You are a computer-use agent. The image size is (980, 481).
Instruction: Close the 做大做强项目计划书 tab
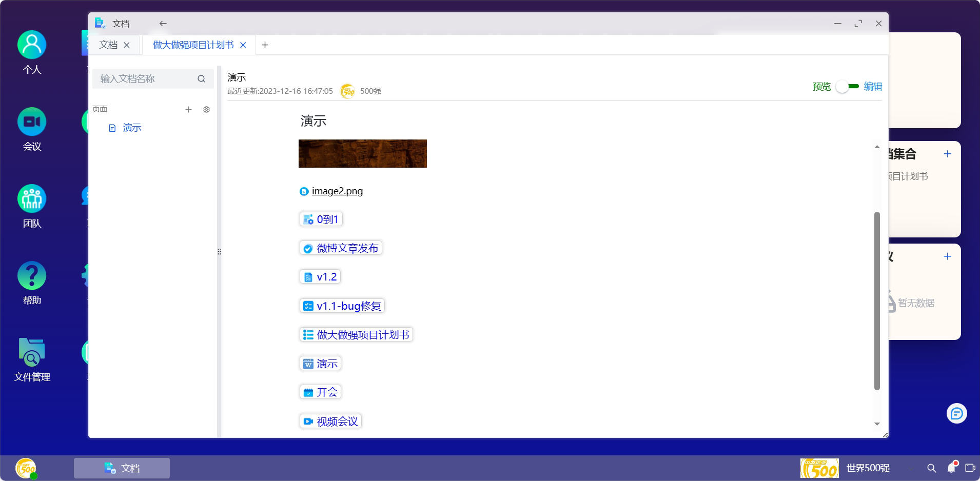click(x=243, y=45)
